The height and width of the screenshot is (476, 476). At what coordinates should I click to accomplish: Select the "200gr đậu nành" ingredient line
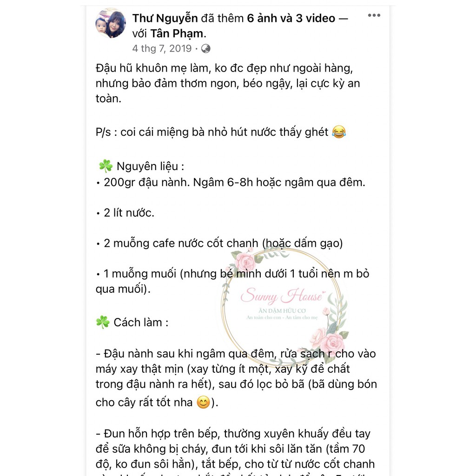pos(231,182)
